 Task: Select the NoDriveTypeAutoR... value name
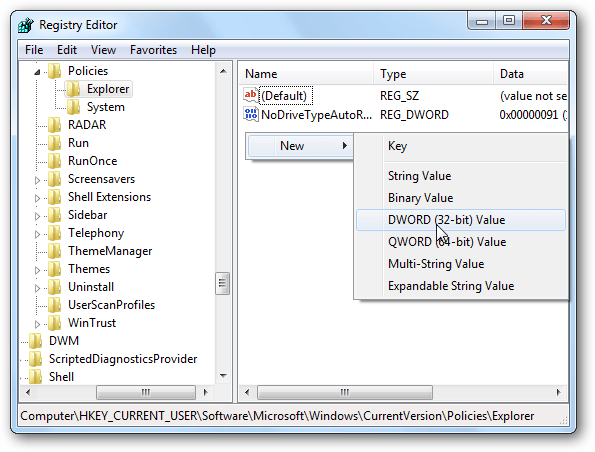click(x=316, y=115)
